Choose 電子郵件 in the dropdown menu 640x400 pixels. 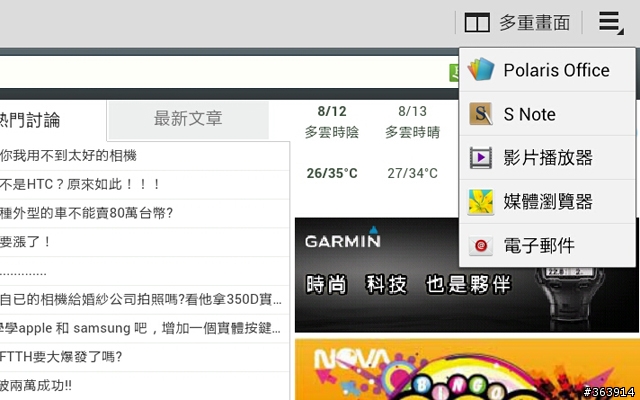547,246
